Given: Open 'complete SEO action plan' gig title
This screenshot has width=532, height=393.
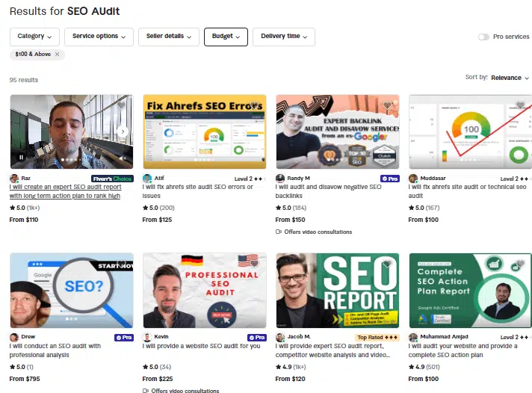Looking at the screenshot, I should pos(463,350).
